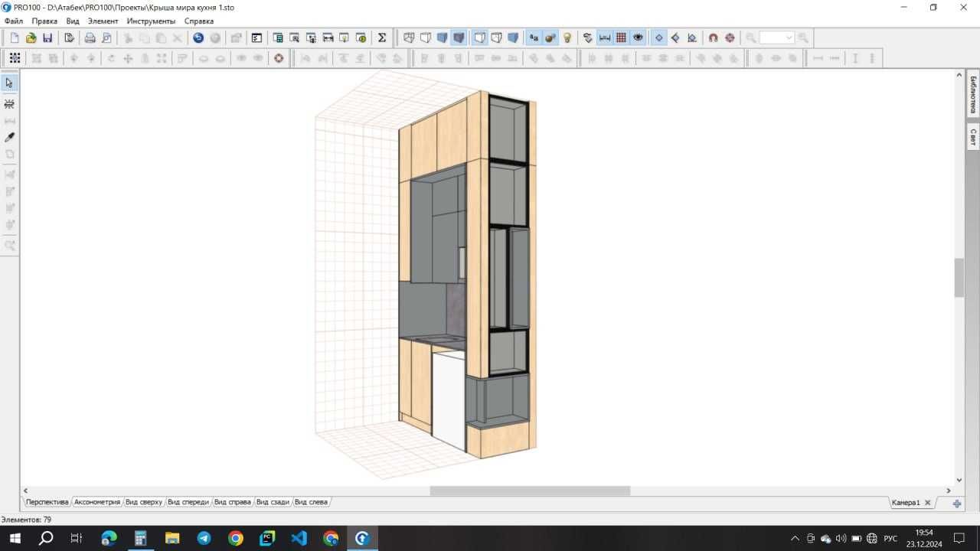Screen dimensions: 980x551
Task: Switch to the Вид справа tab
Action: coord(233,502)
